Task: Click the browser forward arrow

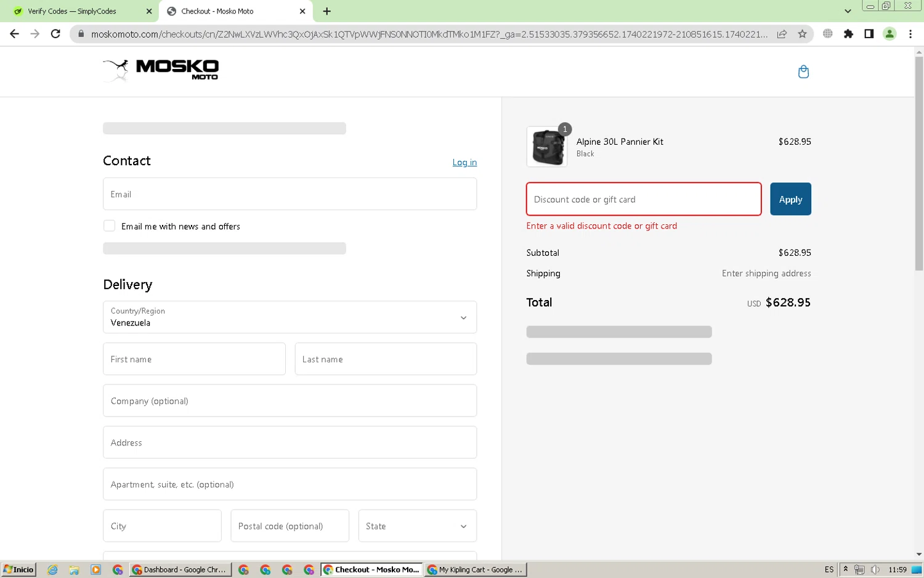Action: coord(34,34)
